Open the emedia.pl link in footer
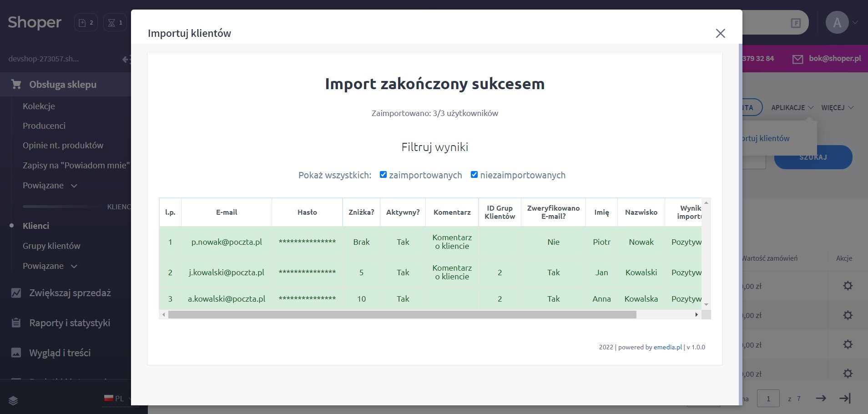The width and height of the screenshot is (868, 414). [x=667, y=347]
